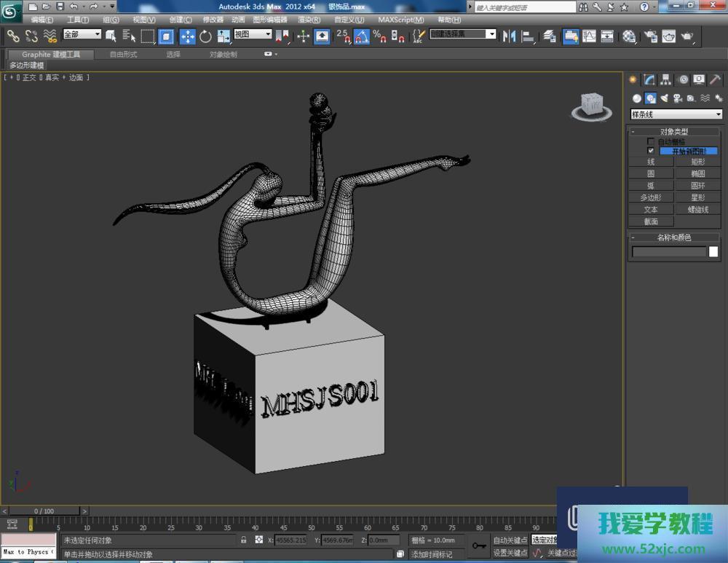Click the Mirror tool icon

click(x=510, y=36)
